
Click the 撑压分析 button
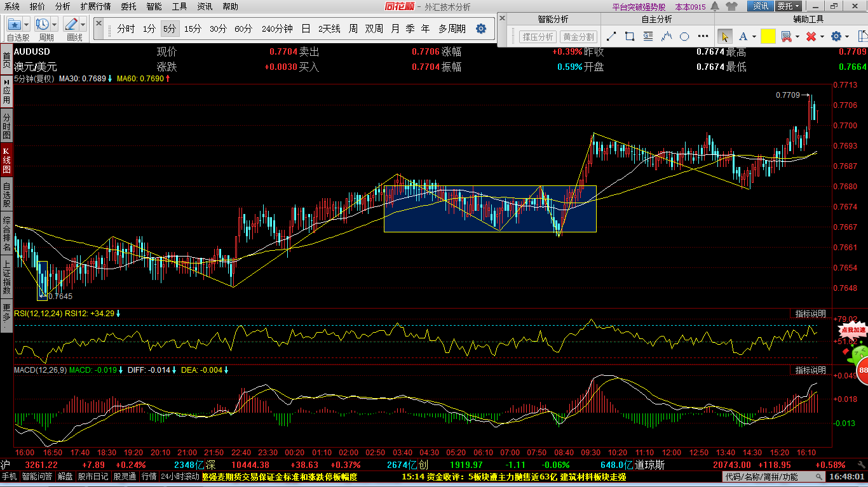click(x=538, y=37)
